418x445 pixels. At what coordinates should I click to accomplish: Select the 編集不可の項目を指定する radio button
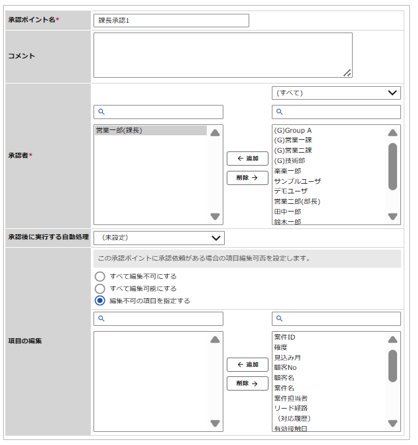tap(100, 301)
